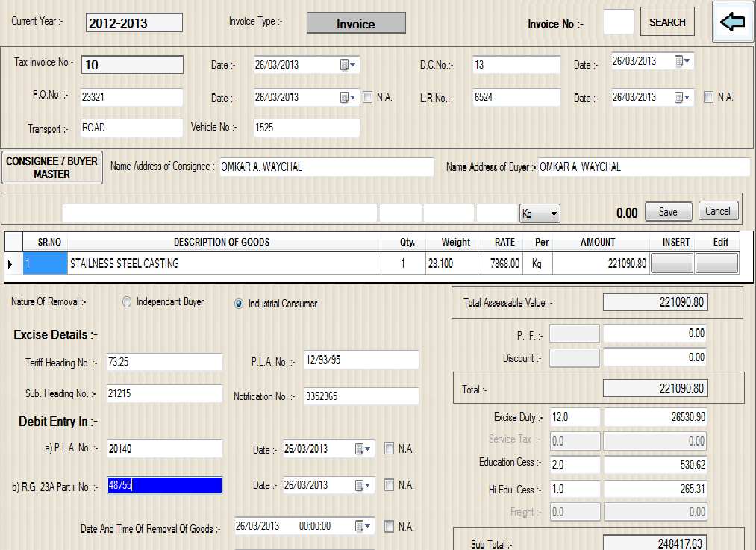Tick N.A. checkbox for removal of goods
This screenshot has width=756, height=550.
click(x=389, y=526)
